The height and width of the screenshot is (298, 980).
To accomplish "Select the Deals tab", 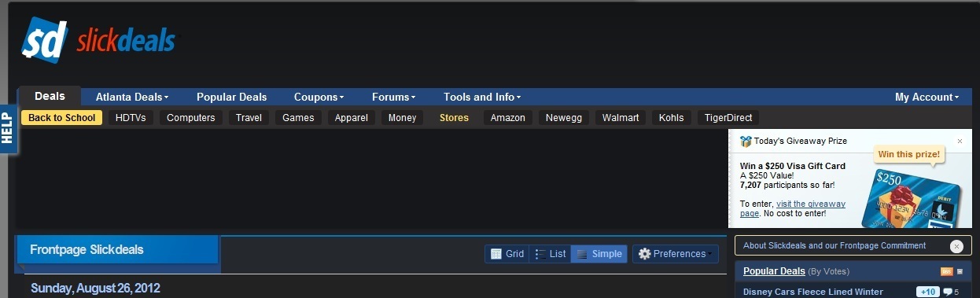I will 50,96.
